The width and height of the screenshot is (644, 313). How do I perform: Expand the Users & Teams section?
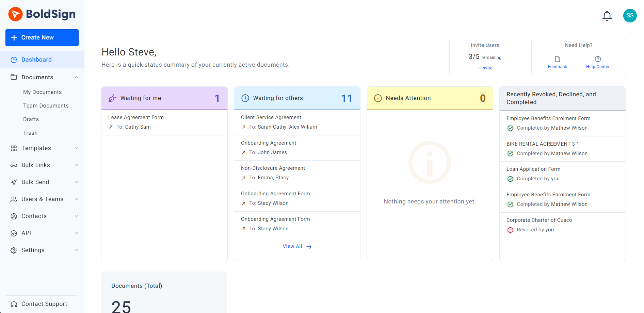76,199
